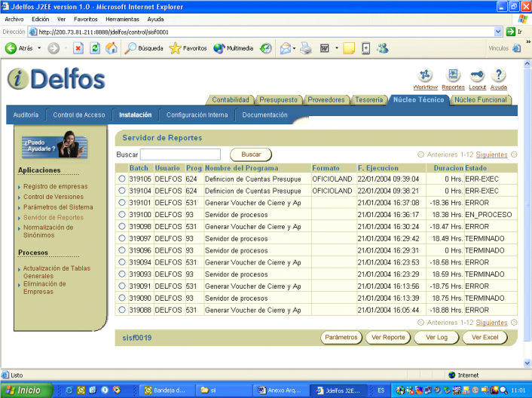Select radio button for batch 319104
The height and width of the screenshot is (398, 532).
(122, 191)
